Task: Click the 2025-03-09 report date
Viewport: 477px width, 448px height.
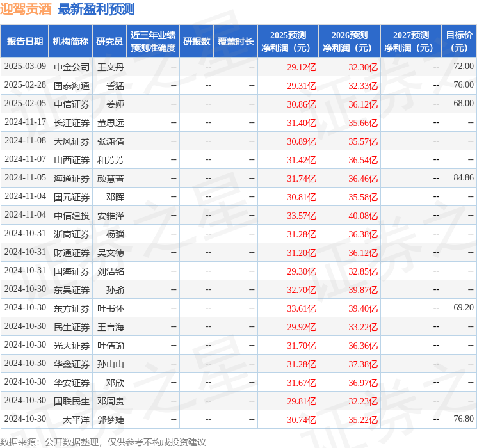Action: click(25, 66)
